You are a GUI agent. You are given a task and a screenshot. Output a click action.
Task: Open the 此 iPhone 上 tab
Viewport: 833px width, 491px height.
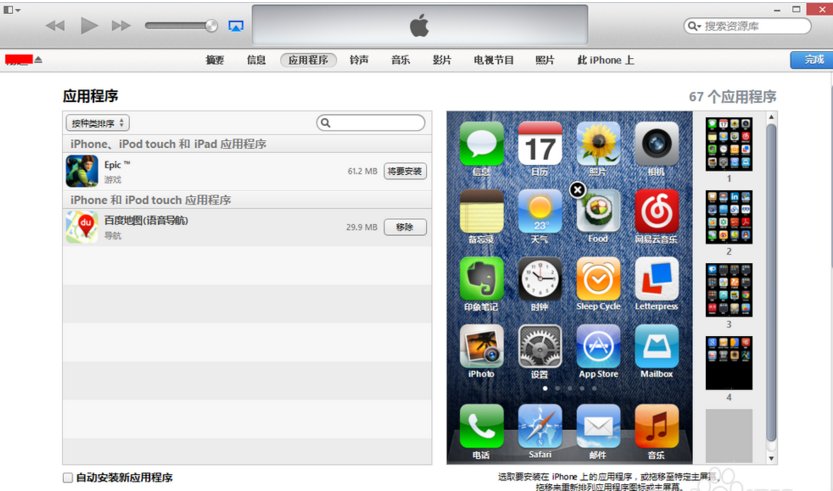pyautogui.click(x=606, y=60)
